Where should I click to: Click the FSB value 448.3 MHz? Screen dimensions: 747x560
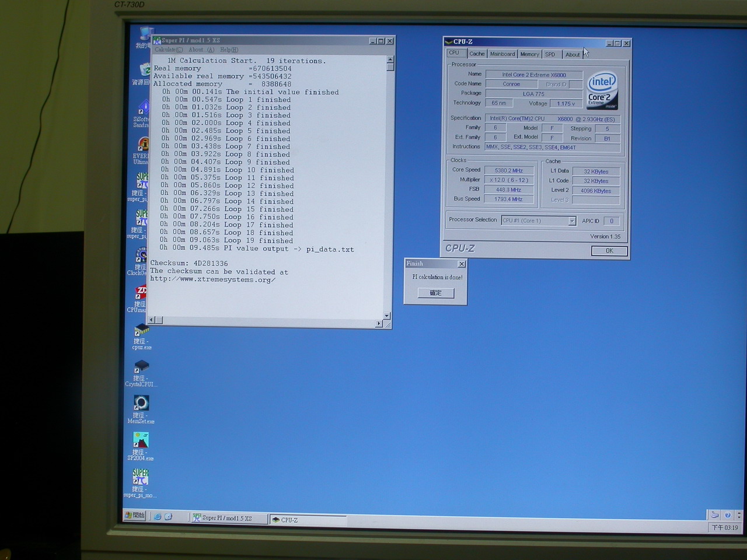pos(509,190)
